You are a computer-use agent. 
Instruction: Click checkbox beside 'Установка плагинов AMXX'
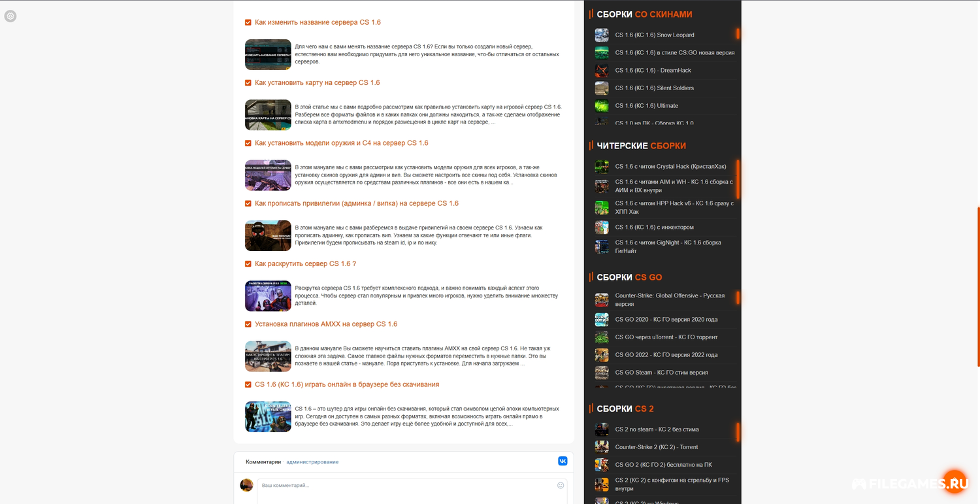(248, 324)
